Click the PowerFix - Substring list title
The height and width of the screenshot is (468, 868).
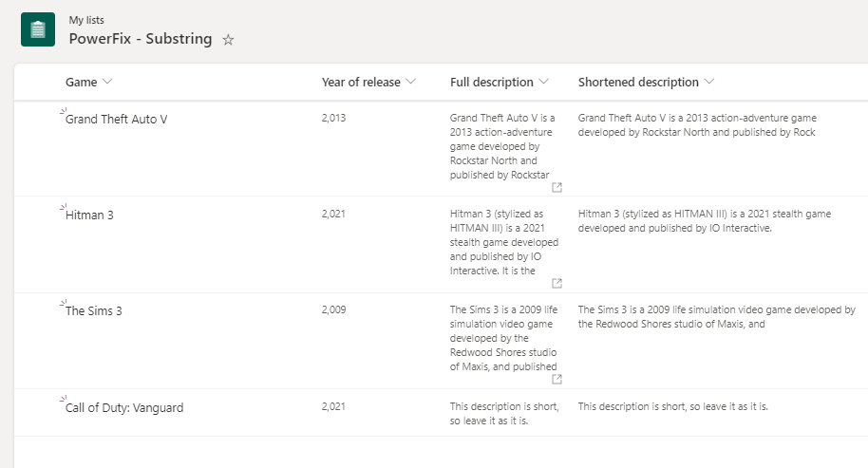pos(141,39)
